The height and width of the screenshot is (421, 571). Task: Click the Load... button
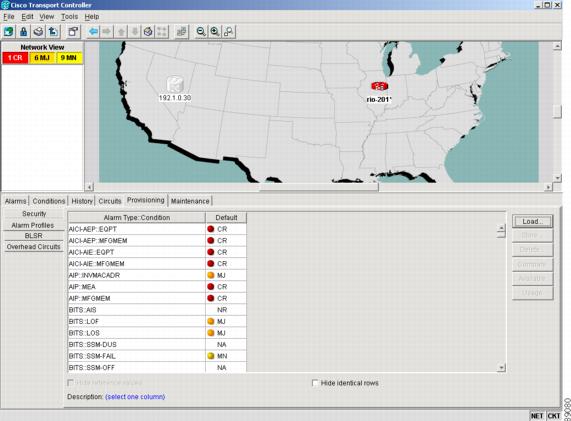[532, 221]
